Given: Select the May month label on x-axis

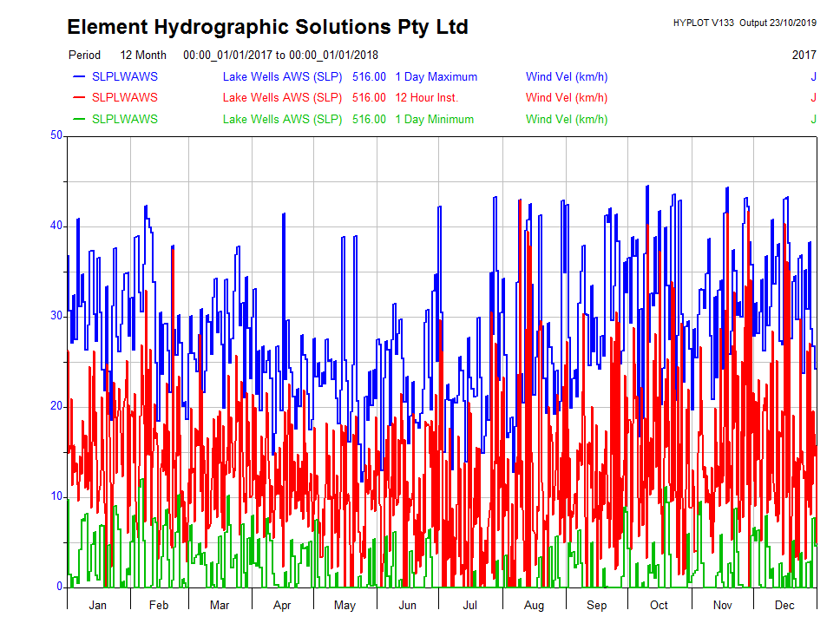Looking at the screenshot, I should (345, 605).
